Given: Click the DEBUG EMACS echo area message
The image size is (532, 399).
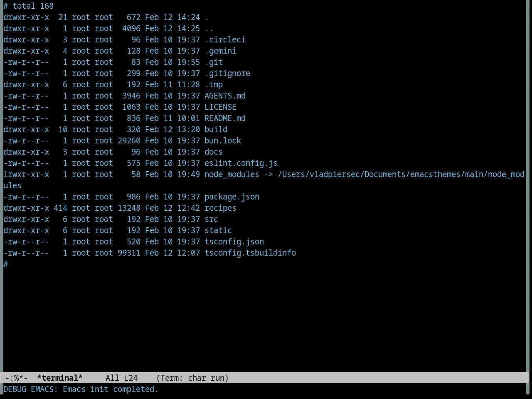Looking at the screenshot, I should tap(81, 389).
